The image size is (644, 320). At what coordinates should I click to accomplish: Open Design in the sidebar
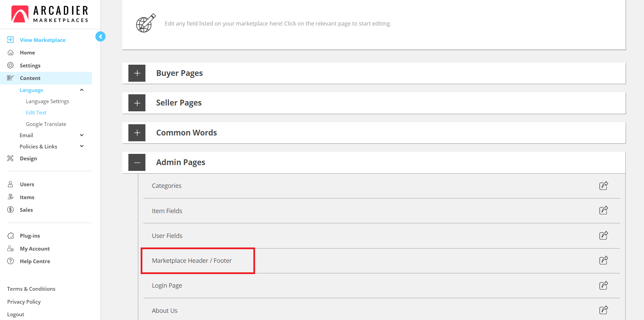click(x=28, y=159)
